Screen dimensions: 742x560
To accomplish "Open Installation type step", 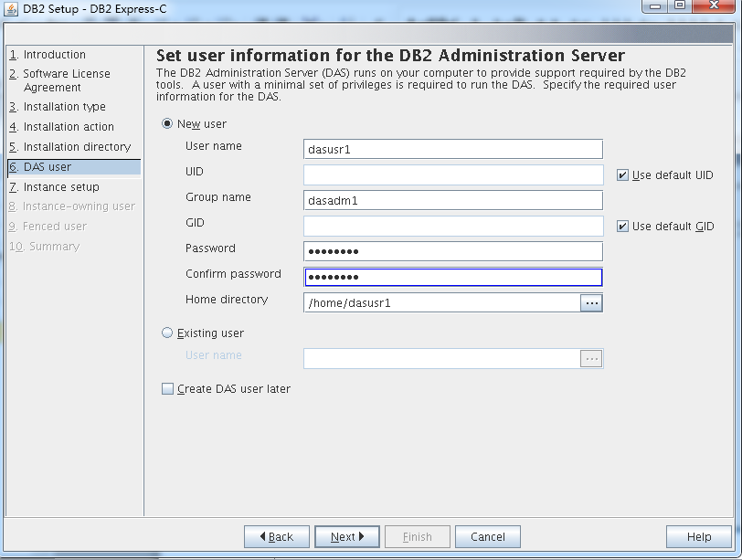I will 58,107.
